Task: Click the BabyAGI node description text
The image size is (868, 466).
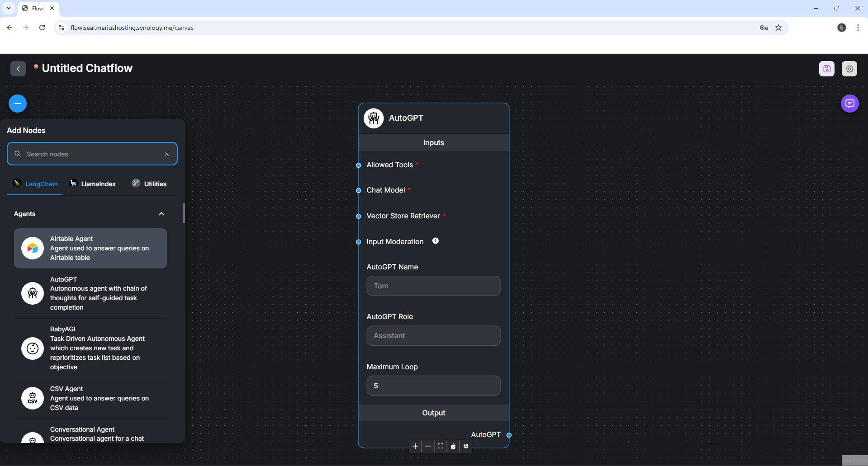Action: pos(97,353)
